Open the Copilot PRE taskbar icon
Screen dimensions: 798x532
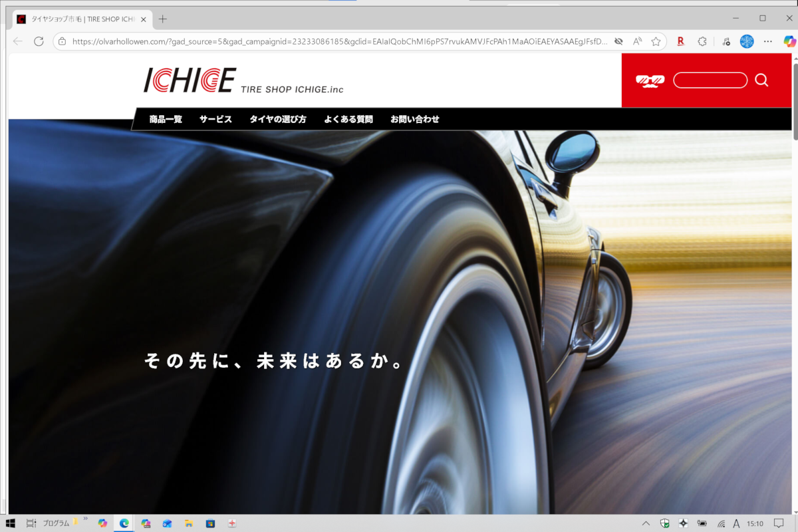coord(146,523)
